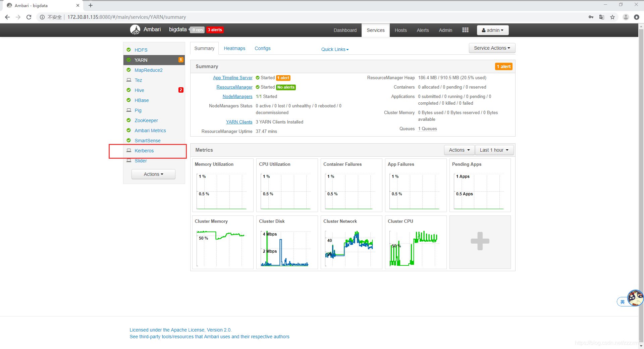The height and width of the screenshot is (349, 644).
Task: Open App Timeline Server link
Action: 233,78
